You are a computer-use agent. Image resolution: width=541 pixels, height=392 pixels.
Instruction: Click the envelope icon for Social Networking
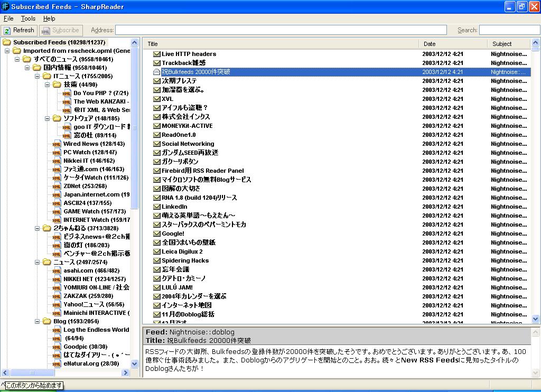point(157,144)
